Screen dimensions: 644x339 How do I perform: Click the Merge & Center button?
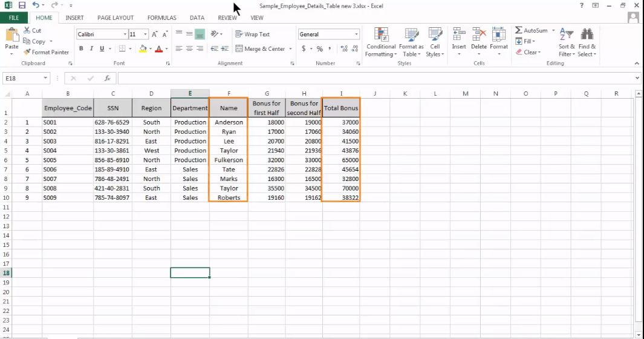coord(260,49)
